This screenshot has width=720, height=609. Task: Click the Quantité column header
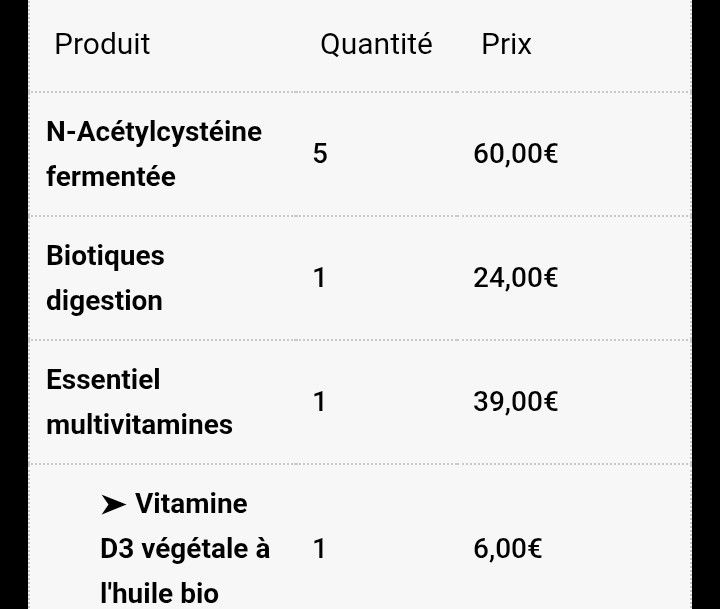376,44
